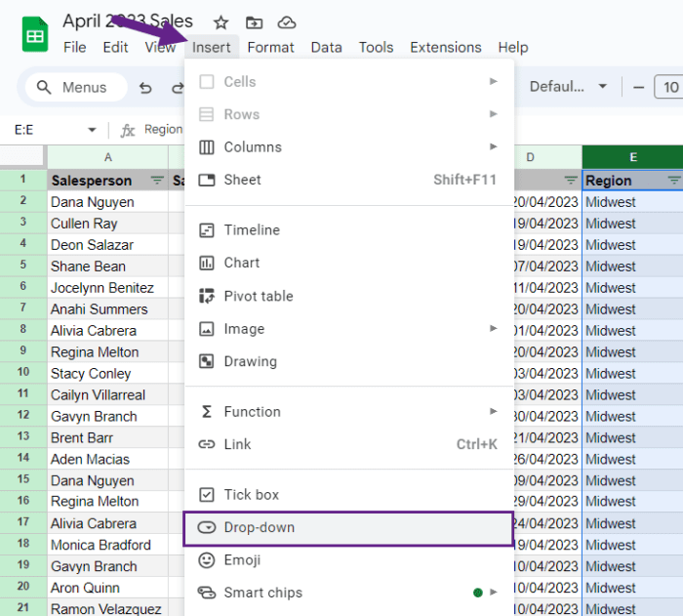Open the Default font dropdown

(568, 87)
